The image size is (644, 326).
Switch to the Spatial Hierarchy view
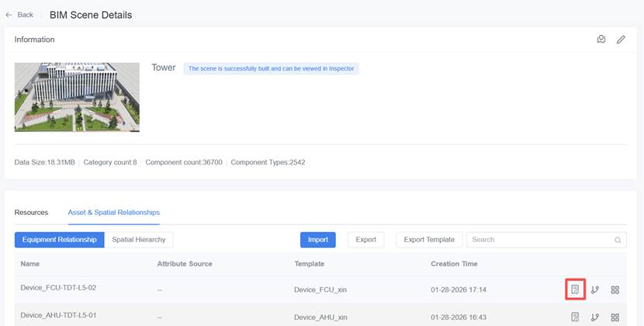139,240
